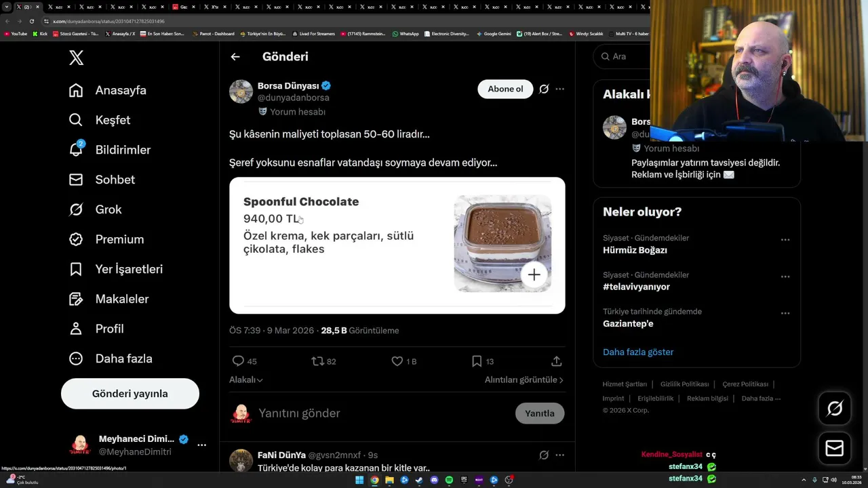Open more options on Borsa Dünyası post
Viewport: 868px width, 488px height.
[x=559, y=89]
